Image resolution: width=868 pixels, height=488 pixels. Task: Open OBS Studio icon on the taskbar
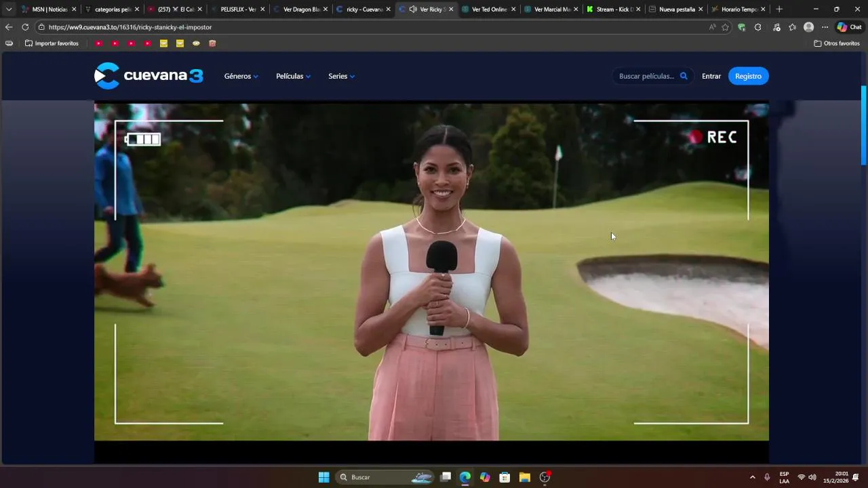[x=545, y=477]
